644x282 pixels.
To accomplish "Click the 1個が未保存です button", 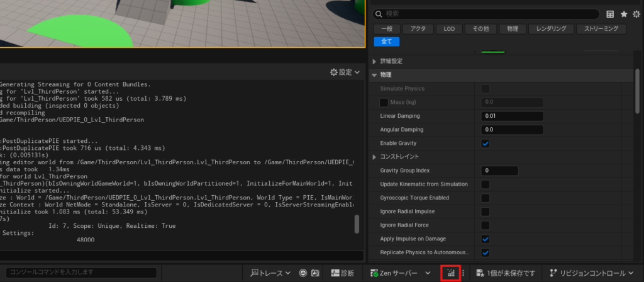I will coord(506,273).
